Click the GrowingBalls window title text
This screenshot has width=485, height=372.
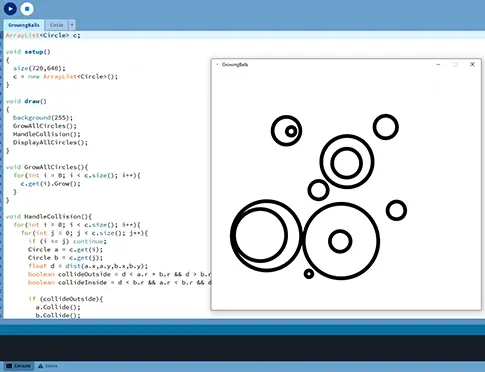point(235,65)
